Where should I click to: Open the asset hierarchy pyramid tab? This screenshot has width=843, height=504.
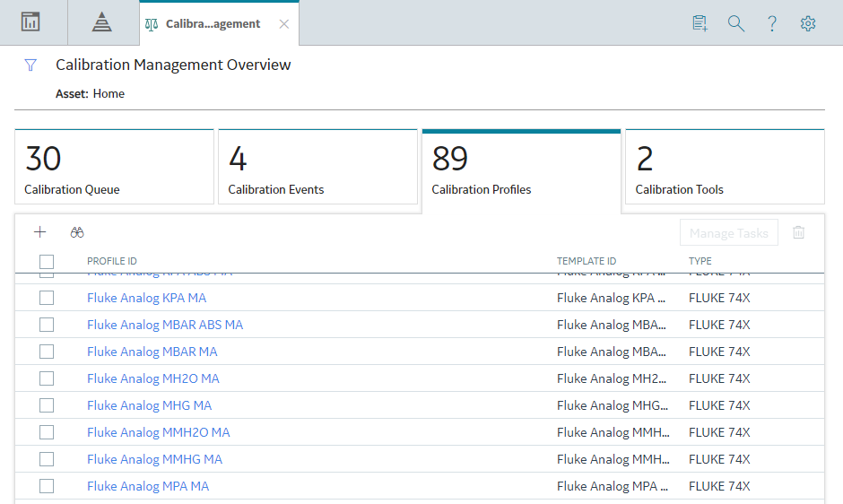[101, 22]
